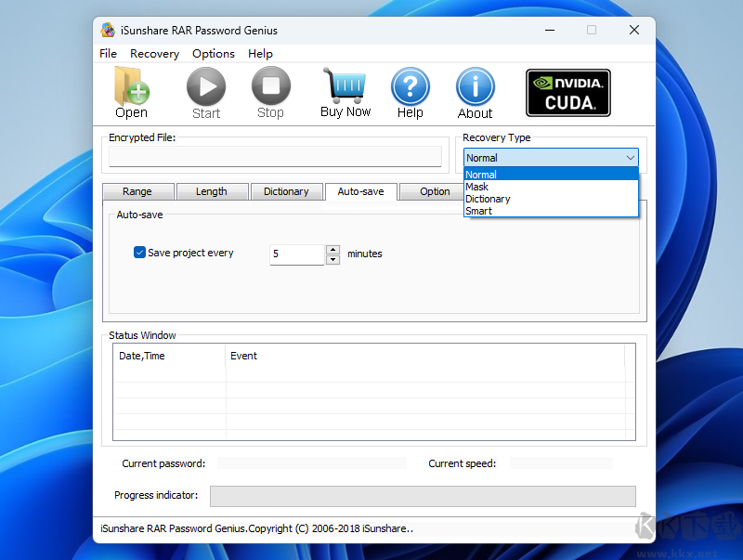Switch to the Range tab
The height and width of the screenshot is (560, 743).
137,191
